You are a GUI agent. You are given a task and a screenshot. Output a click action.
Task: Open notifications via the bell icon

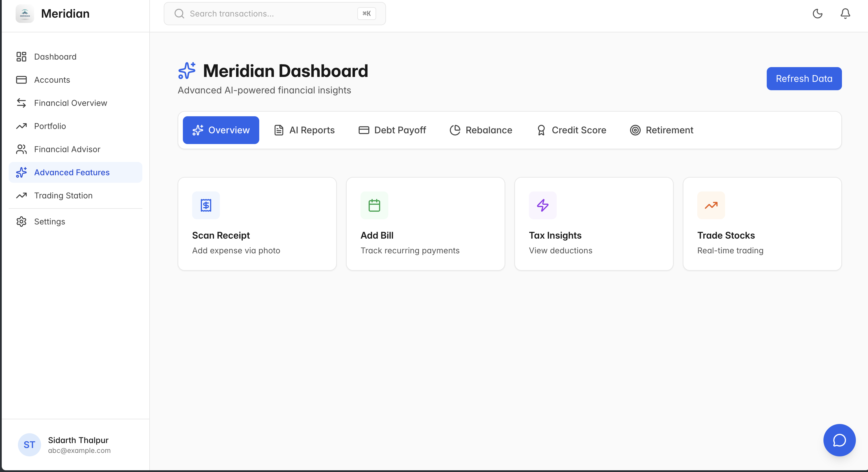pyautogui.click(x=845, y=14)
